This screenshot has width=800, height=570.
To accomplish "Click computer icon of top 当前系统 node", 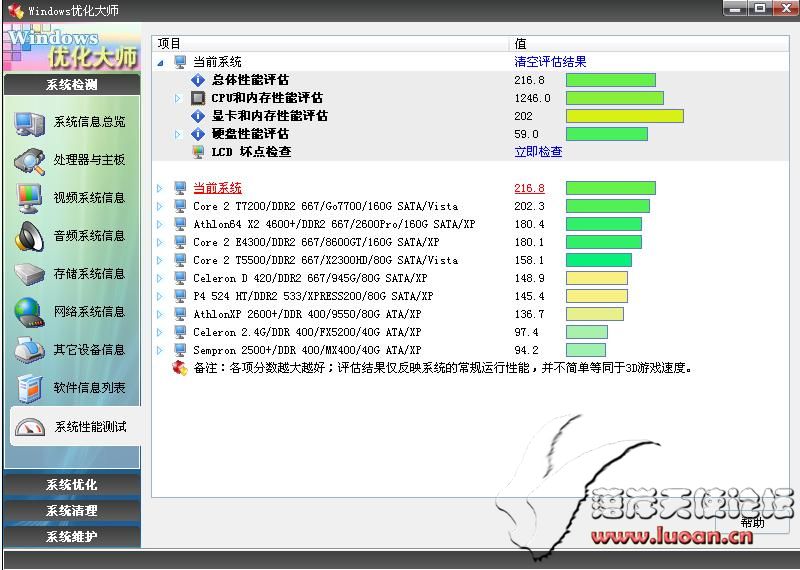I will (x=180, y=62).
